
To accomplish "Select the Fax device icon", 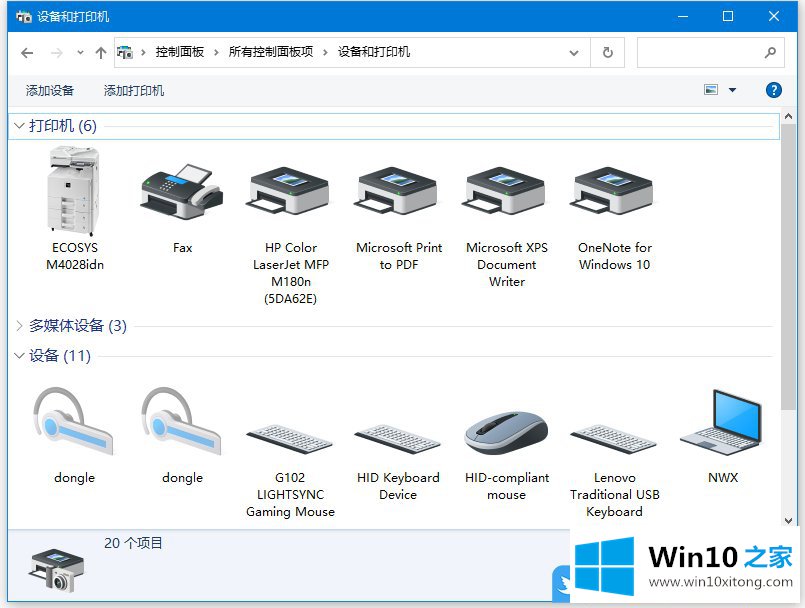I will (182, 192).
